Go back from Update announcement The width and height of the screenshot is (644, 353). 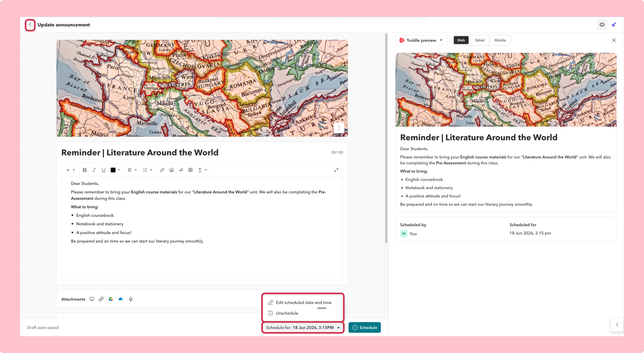pyautogui.click(x=30, y=25)
